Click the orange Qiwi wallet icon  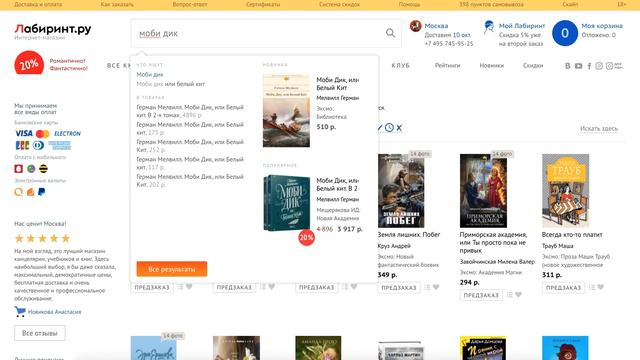coord(19,192)
